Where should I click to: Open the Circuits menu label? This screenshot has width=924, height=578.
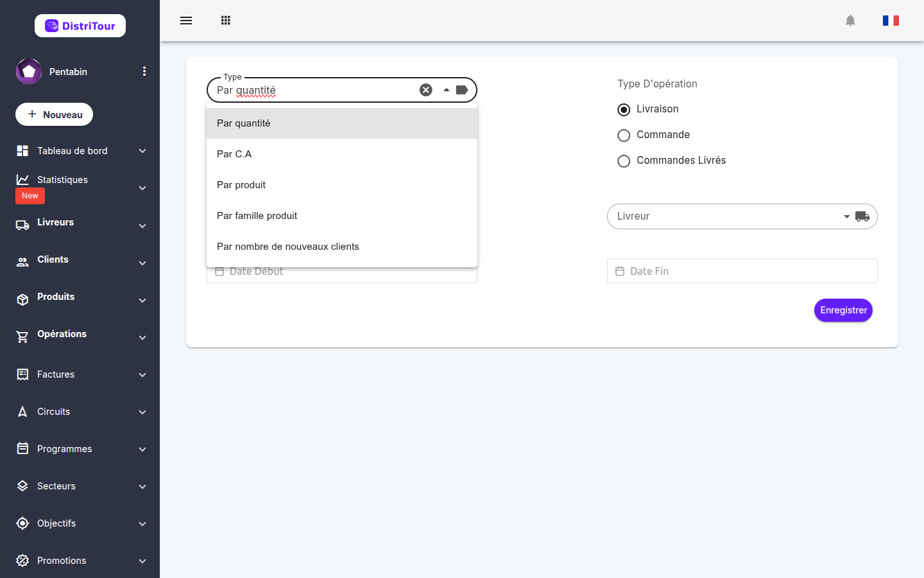pyautogui.click(x=53, y=412)
